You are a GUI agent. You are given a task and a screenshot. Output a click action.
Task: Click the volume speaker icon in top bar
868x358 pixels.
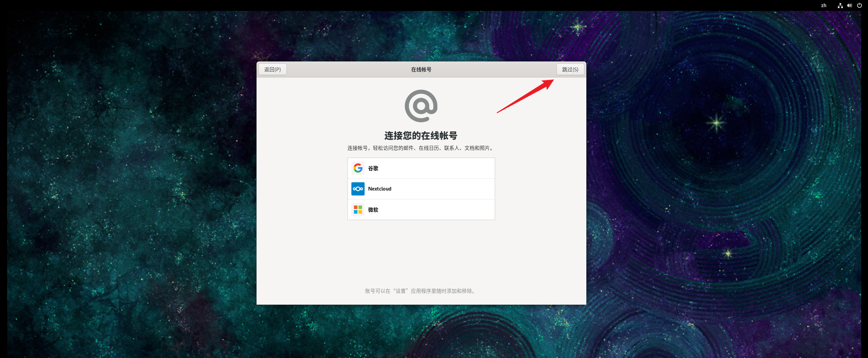[x=850, y=5]
